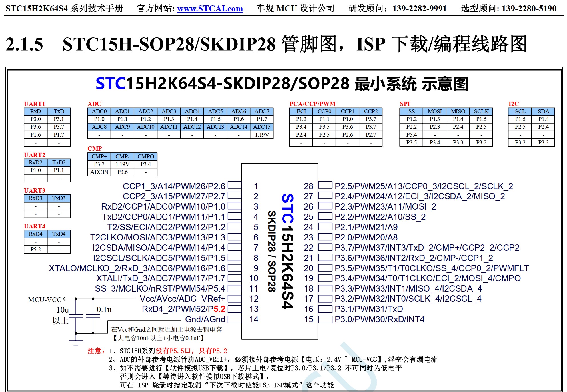Click the CCP2 header in PCA table

coord(370,111)
